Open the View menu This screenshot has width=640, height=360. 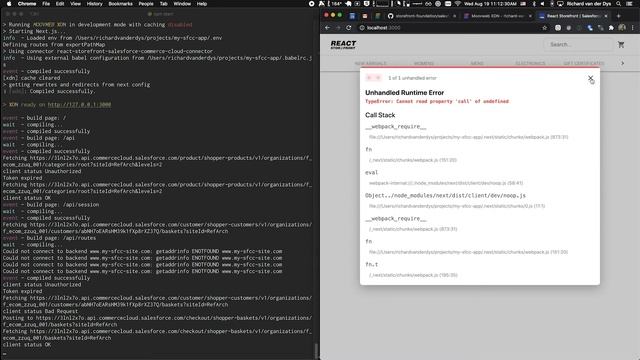(76, 4)
